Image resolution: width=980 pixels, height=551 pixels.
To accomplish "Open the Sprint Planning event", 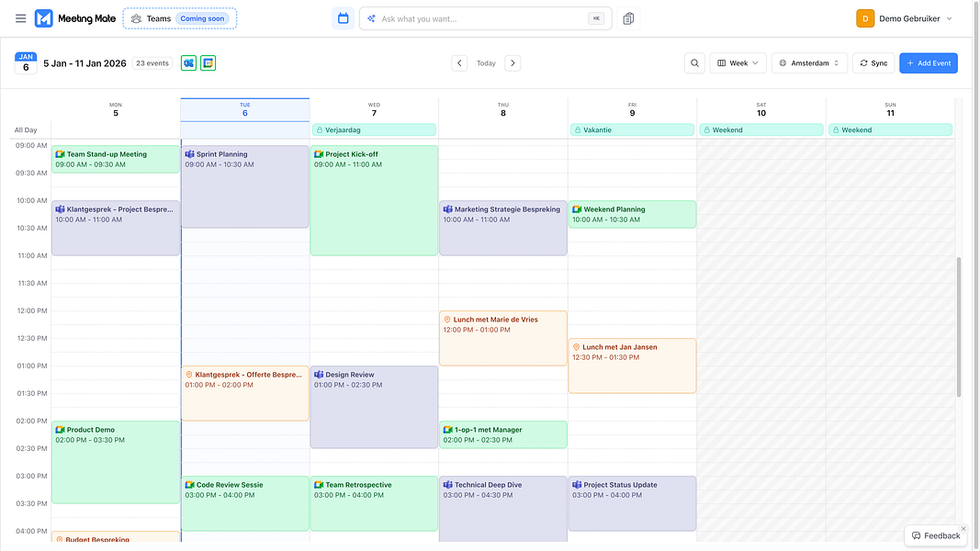I will (x=245, y=186).
